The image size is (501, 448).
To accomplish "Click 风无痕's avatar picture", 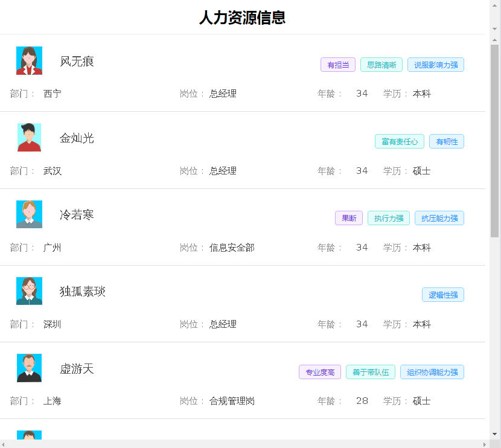I will pyautogui.click(x=29, y=61).
